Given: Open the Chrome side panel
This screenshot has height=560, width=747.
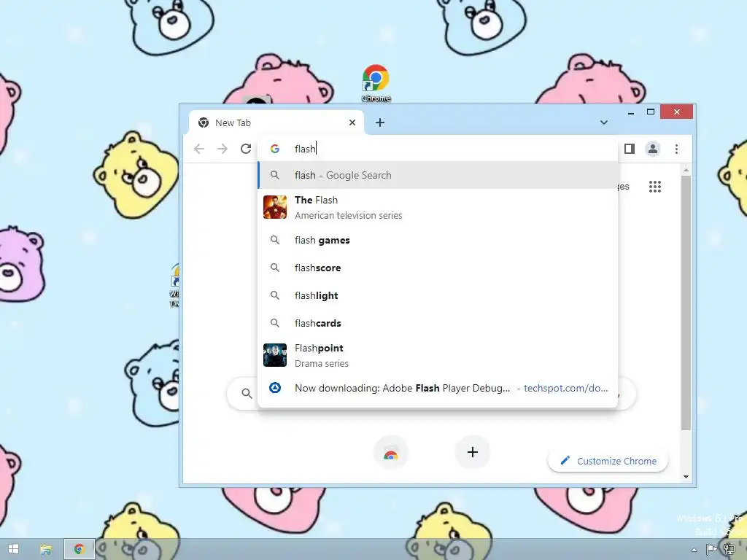Looking at the screenshot, I should [630, 149].
